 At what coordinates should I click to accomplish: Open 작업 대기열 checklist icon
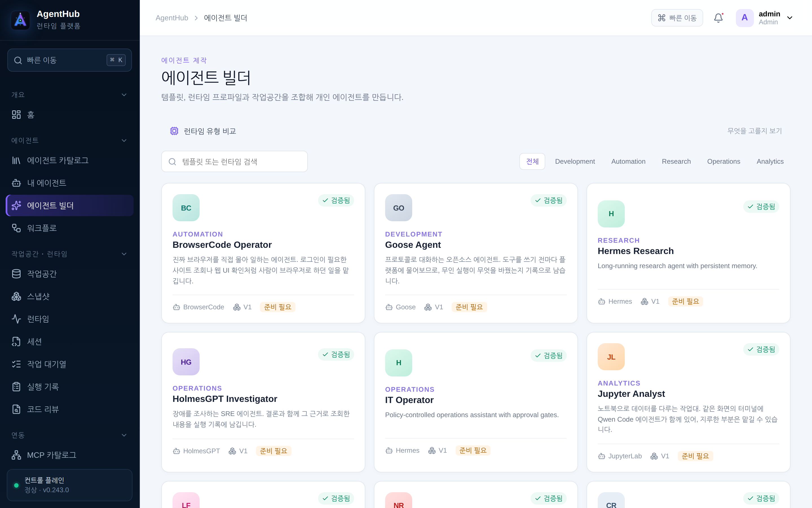click(16, 364)
